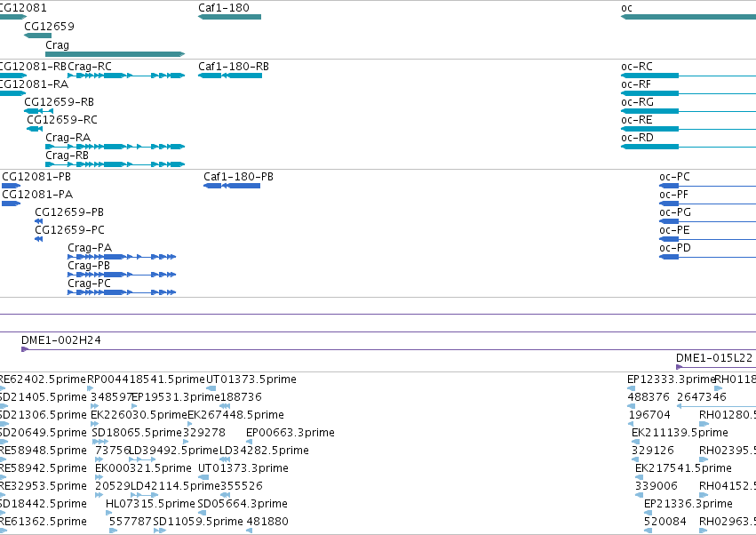Click EST EP19531.3prime label
Image resolution: width=756 pixels, height=535 pixels.
[x=176, y=397]
